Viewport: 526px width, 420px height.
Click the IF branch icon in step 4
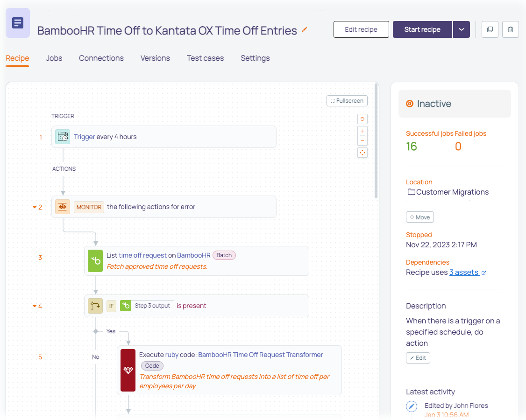coord(95,306)
